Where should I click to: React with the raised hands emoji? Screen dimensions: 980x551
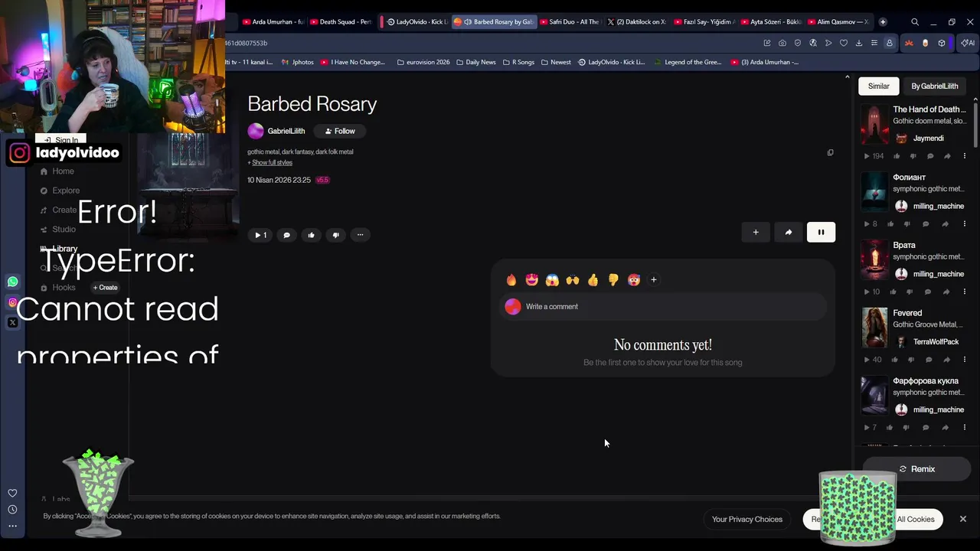573,280
